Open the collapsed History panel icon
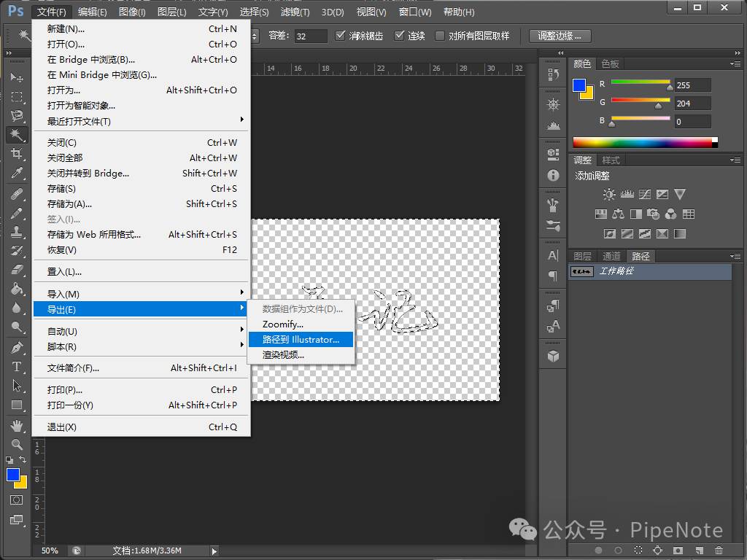This screenshot has width=747, height=560. pos(553,74)
